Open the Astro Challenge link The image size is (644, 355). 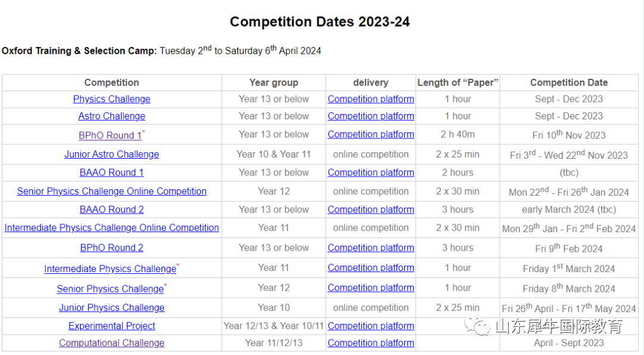pos(112,116)
